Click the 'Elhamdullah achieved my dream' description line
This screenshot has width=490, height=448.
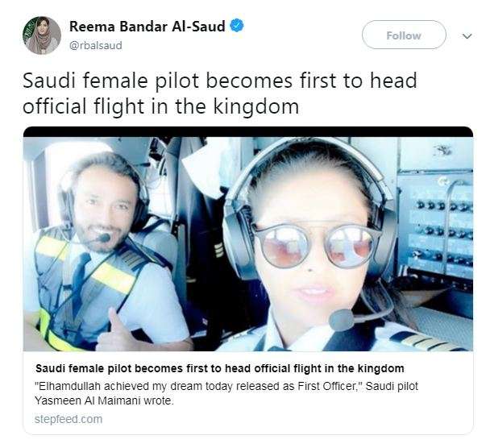tap(226, 386)
